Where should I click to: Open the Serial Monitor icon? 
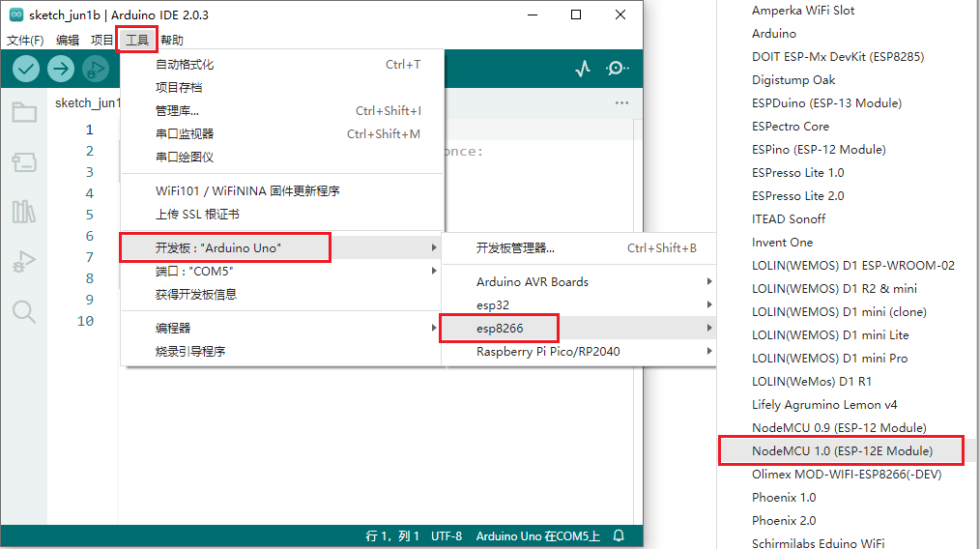(617, 69)
